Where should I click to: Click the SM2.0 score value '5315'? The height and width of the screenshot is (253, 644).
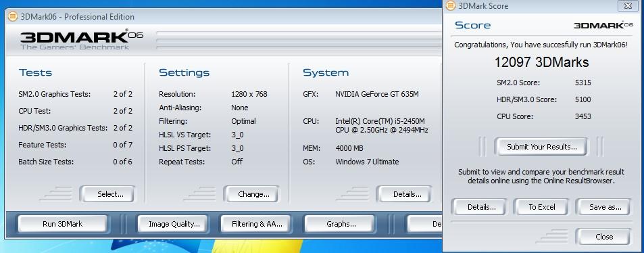[583, 83]
